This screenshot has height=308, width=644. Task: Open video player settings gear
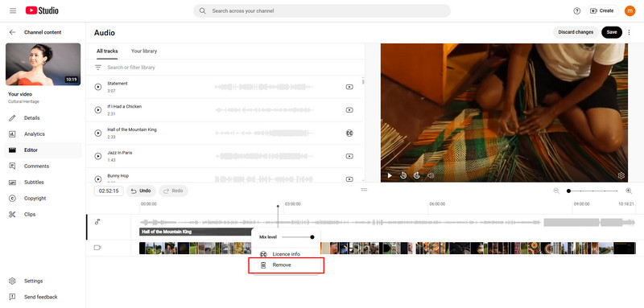click(x=621, y=175)
